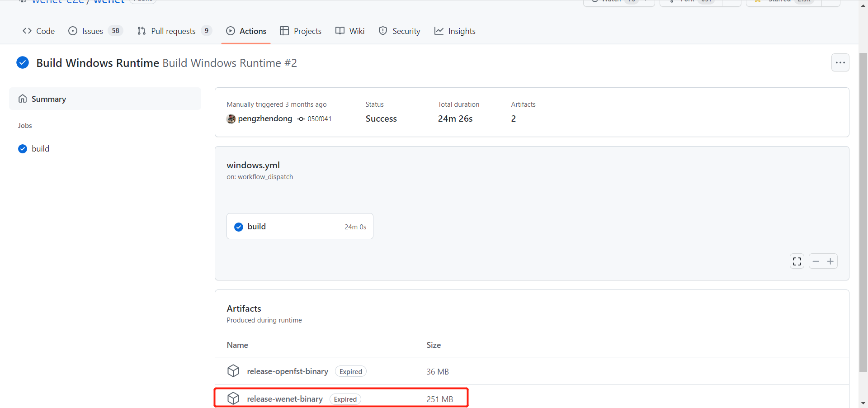Click pengzhendong avatar image

231,119
